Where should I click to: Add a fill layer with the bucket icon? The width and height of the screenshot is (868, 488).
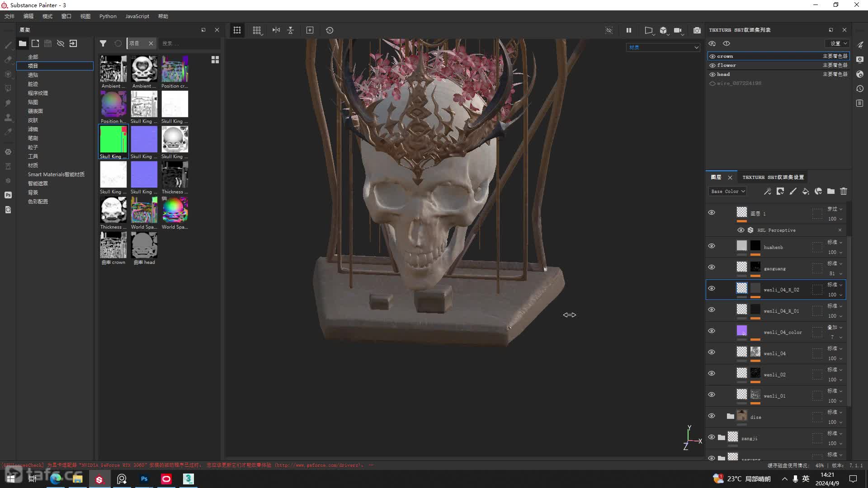(x=806, y=192)
